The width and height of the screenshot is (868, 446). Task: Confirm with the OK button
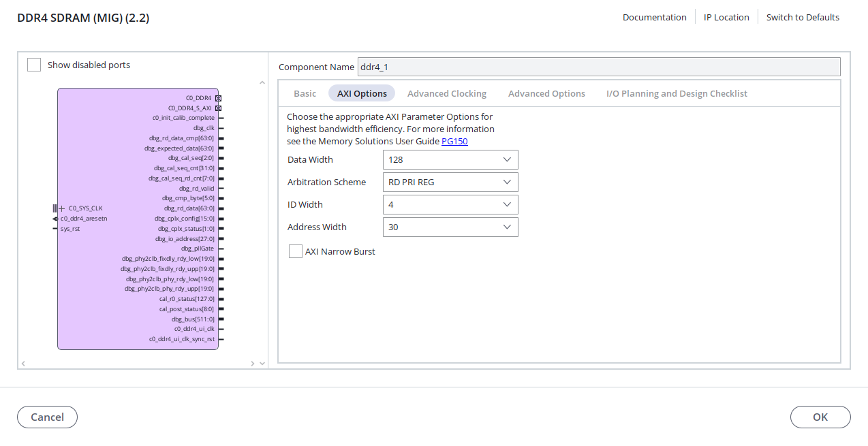tap(820, 417)
